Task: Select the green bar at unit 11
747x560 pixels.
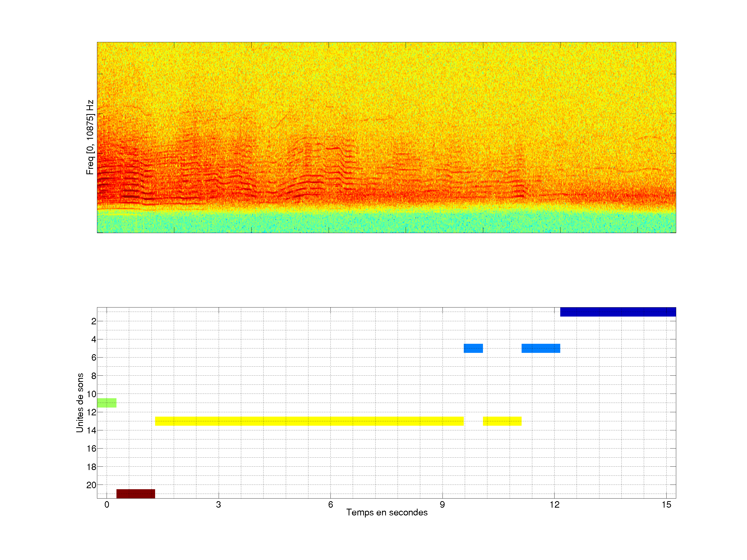Action: tap(107, 403)
